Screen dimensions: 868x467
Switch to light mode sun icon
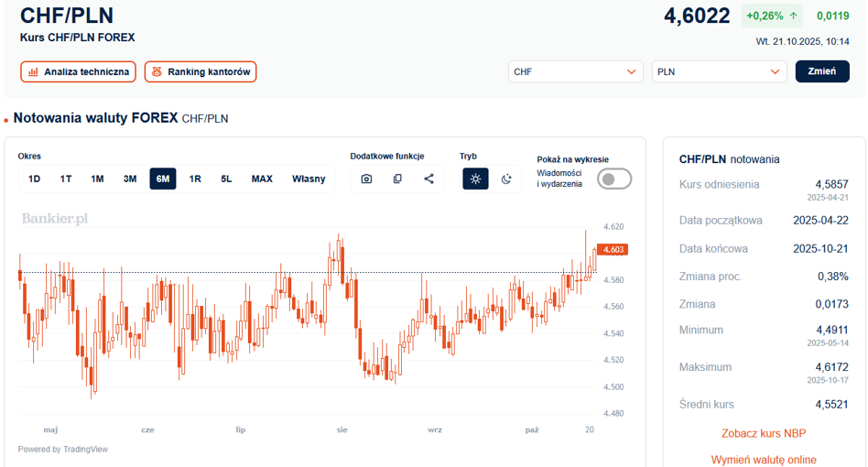tap(475, 179)
